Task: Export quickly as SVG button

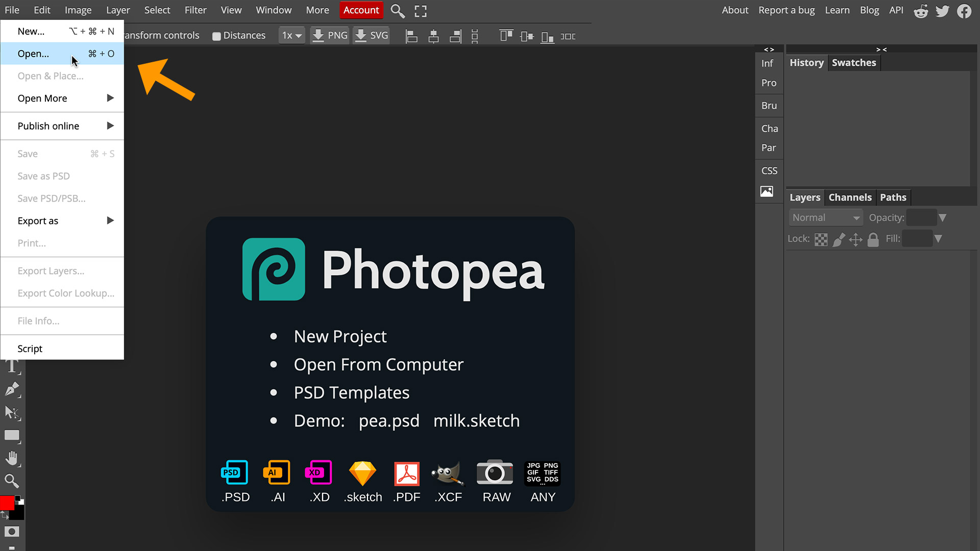Action: click(x=372, y=36)
